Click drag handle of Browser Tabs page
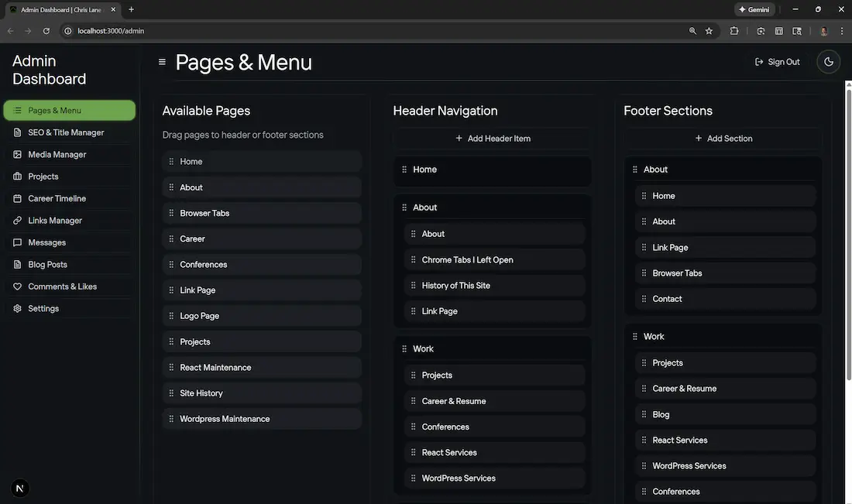Viewport: 852px width, 504px height. (x=171, y=213)
